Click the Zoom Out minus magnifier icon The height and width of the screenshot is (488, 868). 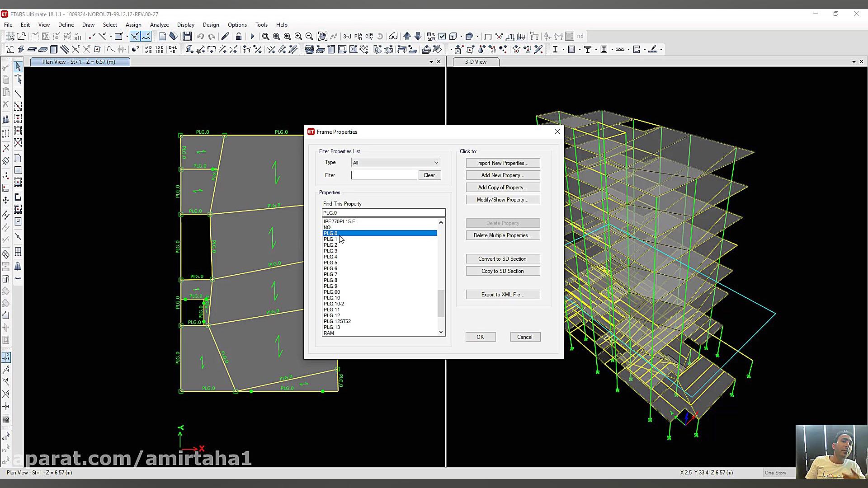(309, 36)
